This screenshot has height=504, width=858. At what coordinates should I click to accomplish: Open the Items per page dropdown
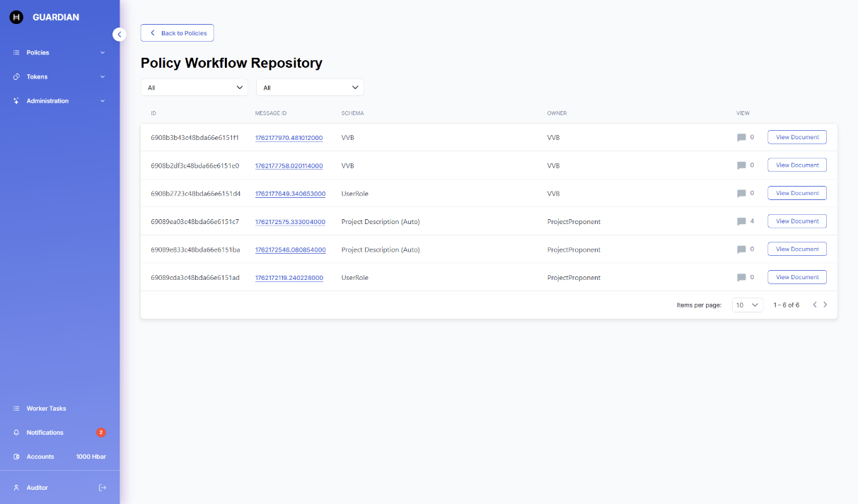(747, 305)
